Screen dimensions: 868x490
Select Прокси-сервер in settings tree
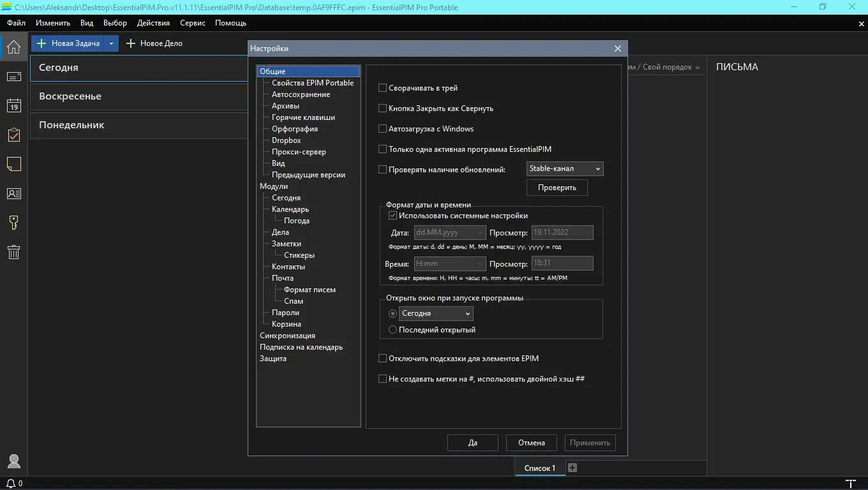click(299, 152)
